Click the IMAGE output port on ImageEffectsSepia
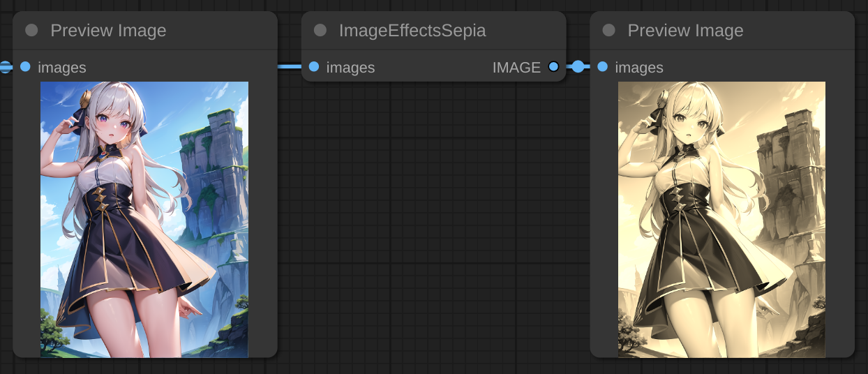This screenshot has height=374, width=868. 553,67
